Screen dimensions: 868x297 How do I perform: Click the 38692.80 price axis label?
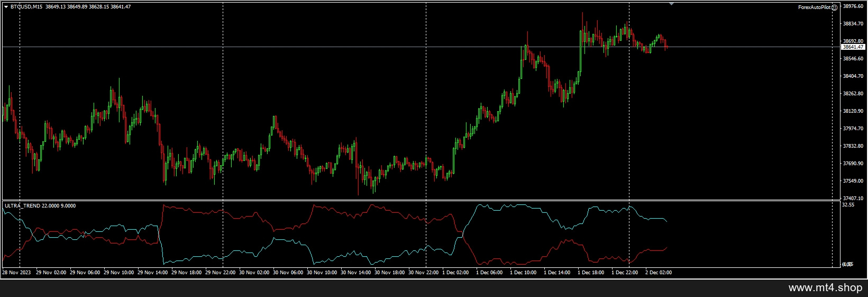(x=853, y=41)
